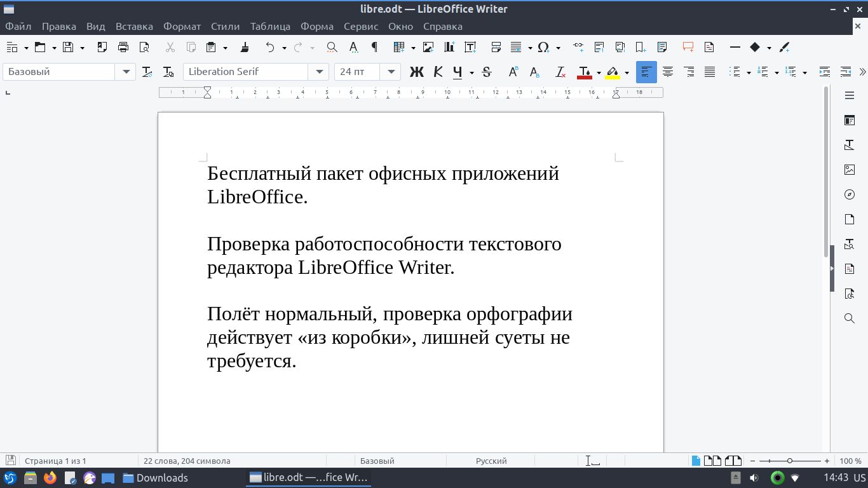Expand the Liberation Serif font name dropdown
This screenshot has height=488, width=868.
point(318,72)
